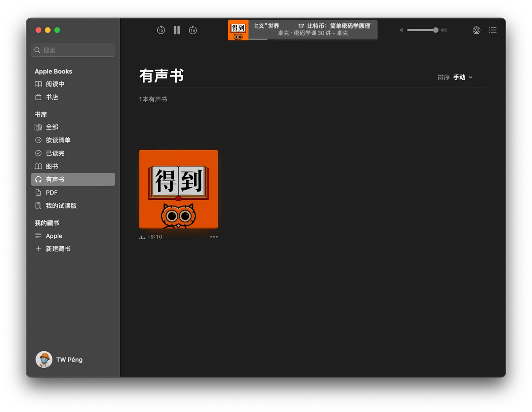
Task: Open the 已读完 section
Action: tap(73, 153)
